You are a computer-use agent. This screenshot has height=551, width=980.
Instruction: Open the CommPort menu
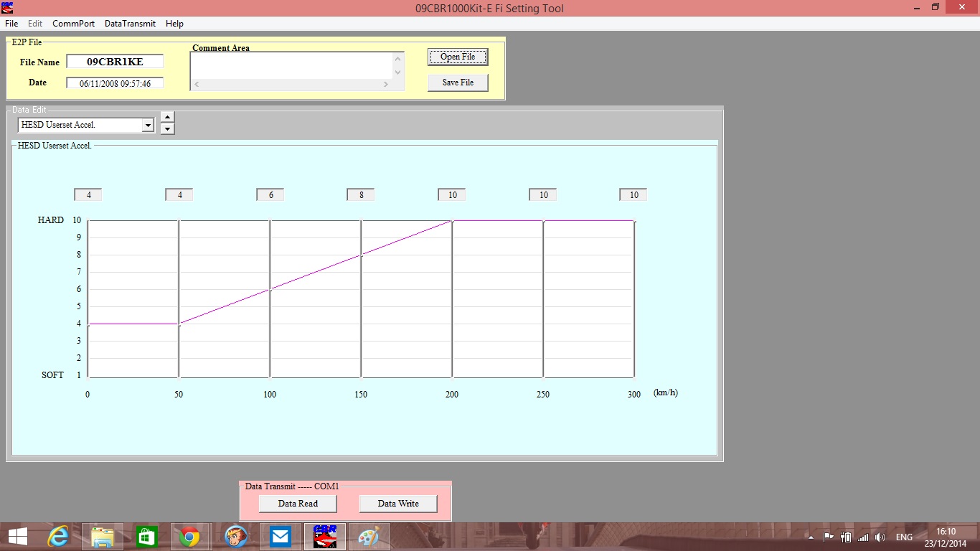pyautogui.click(x=73, y=24)
